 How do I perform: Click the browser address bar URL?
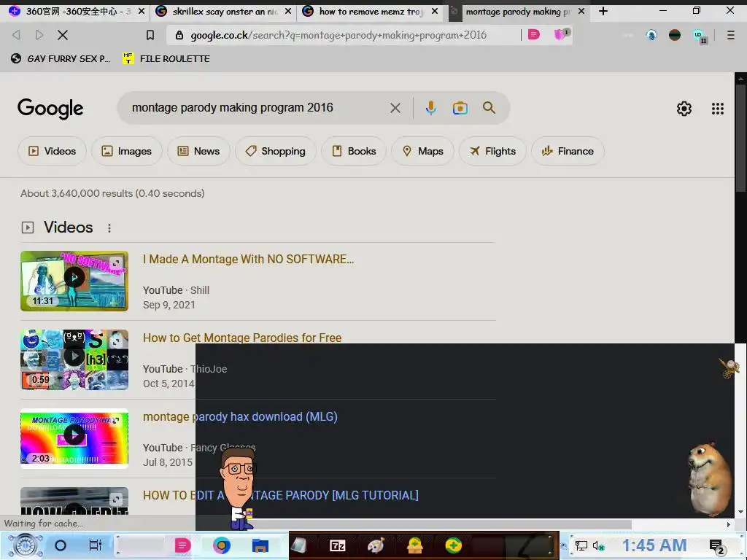pyautogui.click(x=338, y=35)
